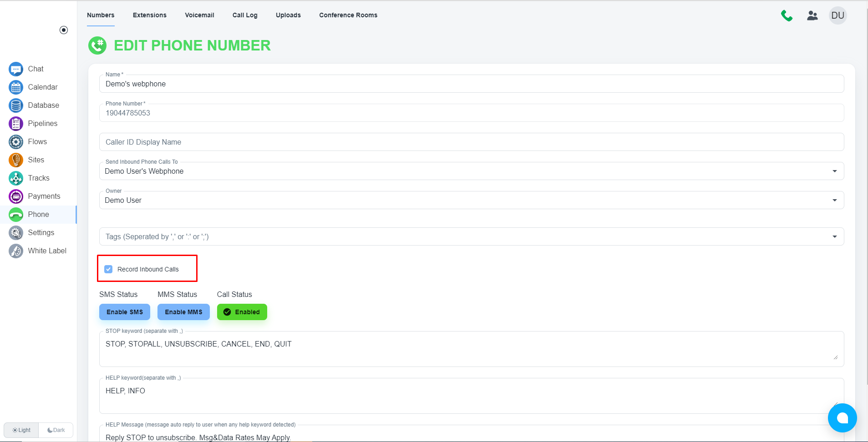This screenshot has height=442, width=868.
Task: Open the Flows gear icon
Action: tap(16, 142)
